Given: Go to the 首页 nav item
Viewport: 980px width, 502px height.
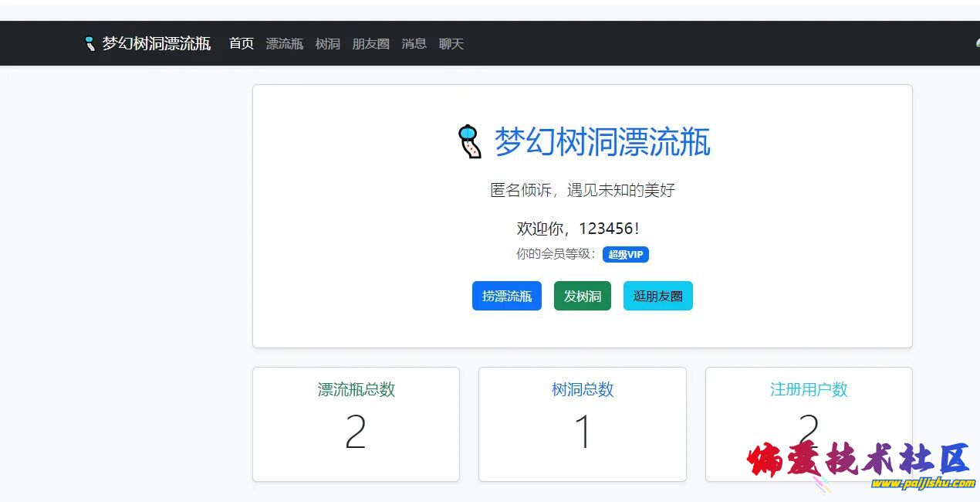Looking at the screenshot, I should pos(242,44).
